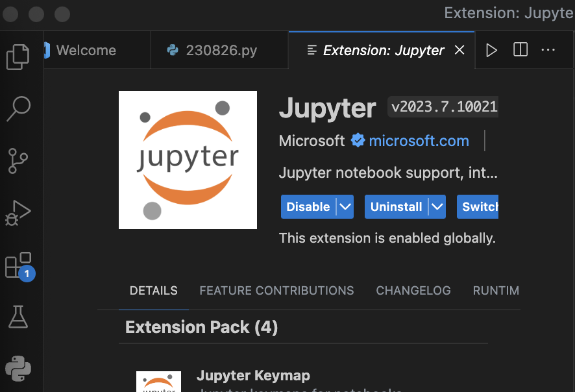Click the Run play icon in the editor toolbar
This screenshot has height=392, width=575.
tap(491, 50)
